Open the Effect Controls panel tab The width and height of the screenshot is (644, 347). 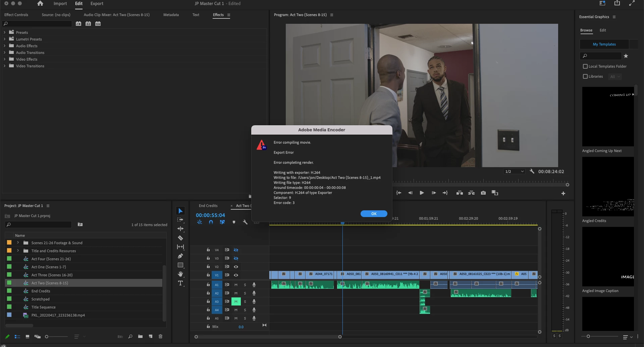point(16,15)
